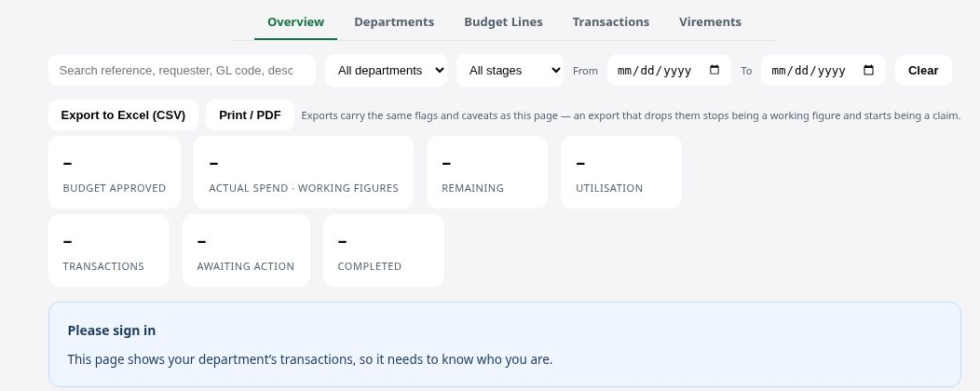980x391 pixels.
Task: Select the Virements tab
Action: coord(710,21)
